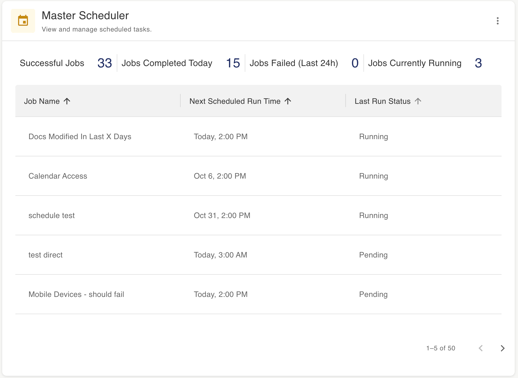Viewport: 518px width, 378px height.
Task: Sort by Next Scheduled Run Time arrow
Action: click(x=288, y=101)
